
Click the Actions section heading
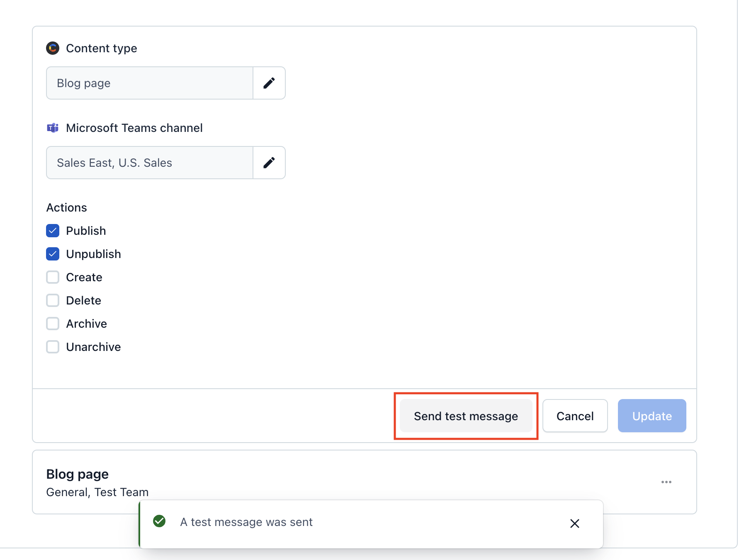pos(67,207)
